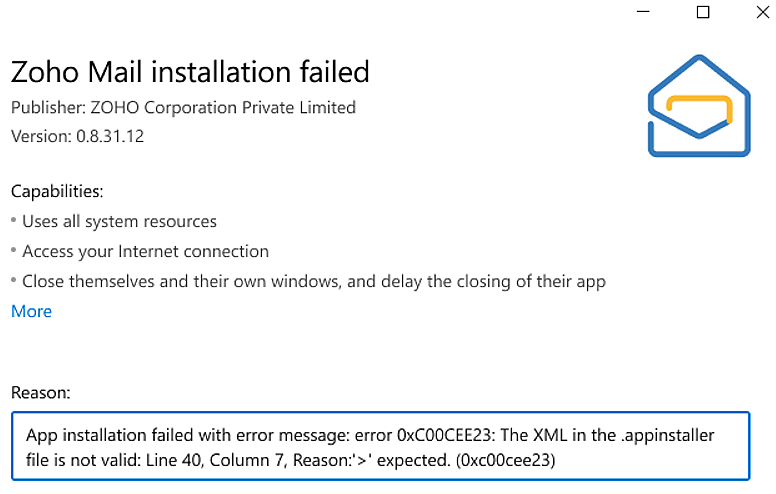Click the Zoho Mail envelope logo
Image resolution: width=776 pixels, height=494 pixels.
pos(699,106)
